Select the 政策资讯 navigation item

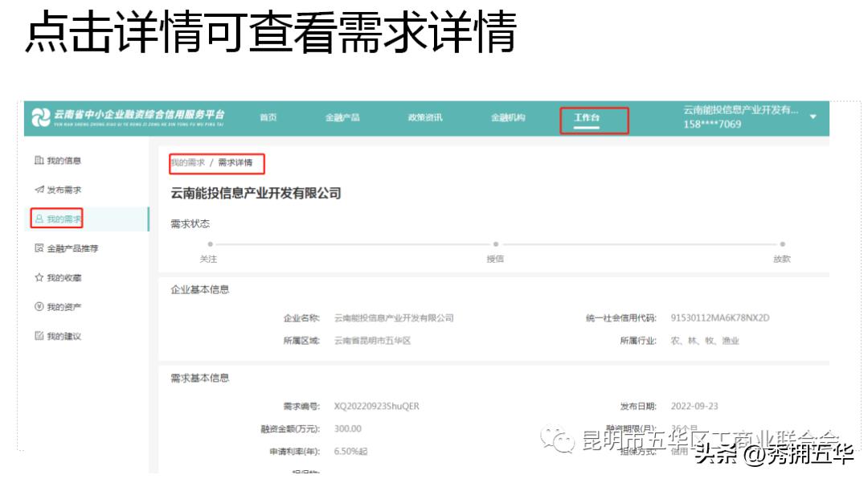coord(424,117)
